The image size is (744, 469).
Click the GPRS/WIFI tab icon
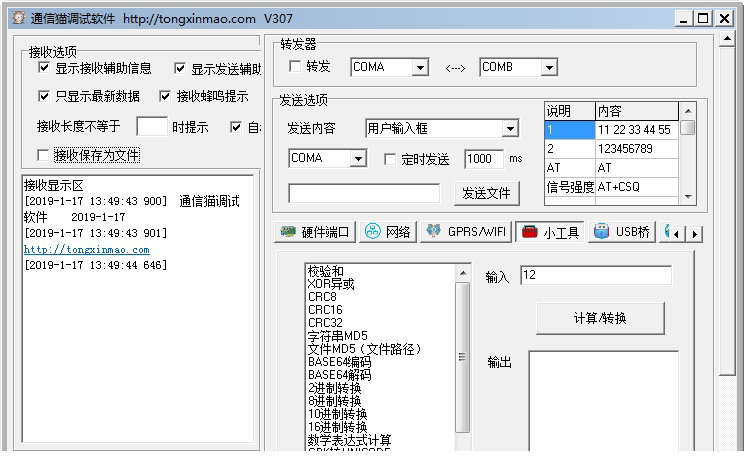point(433,231)
